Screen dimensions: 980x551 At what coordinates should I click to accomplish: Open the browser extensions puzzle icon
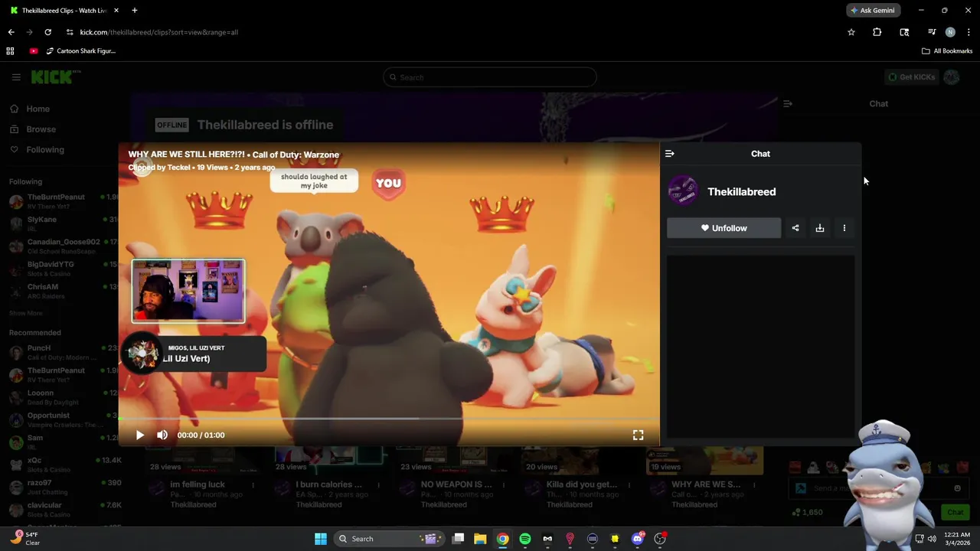click(x=877, y=32)
